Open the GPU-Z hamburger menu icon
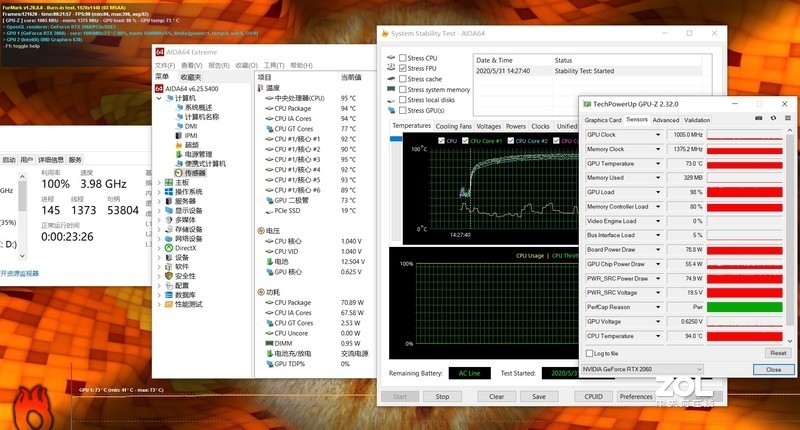Viewport: 800px width, 430px height. (x=786, y=119)
